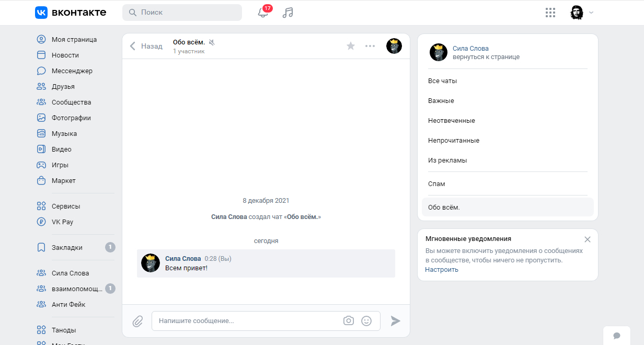Open the VKontakte logo home link
Screen dimensions: 644x345
pos(71,13)
